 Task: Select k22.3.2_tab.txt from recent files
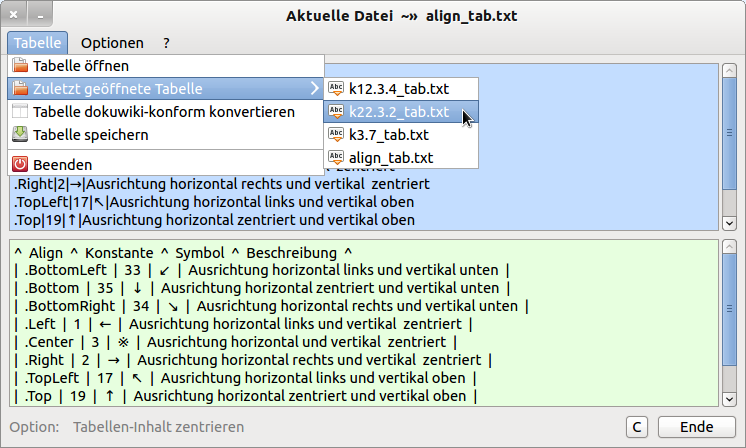pos(399,112)
